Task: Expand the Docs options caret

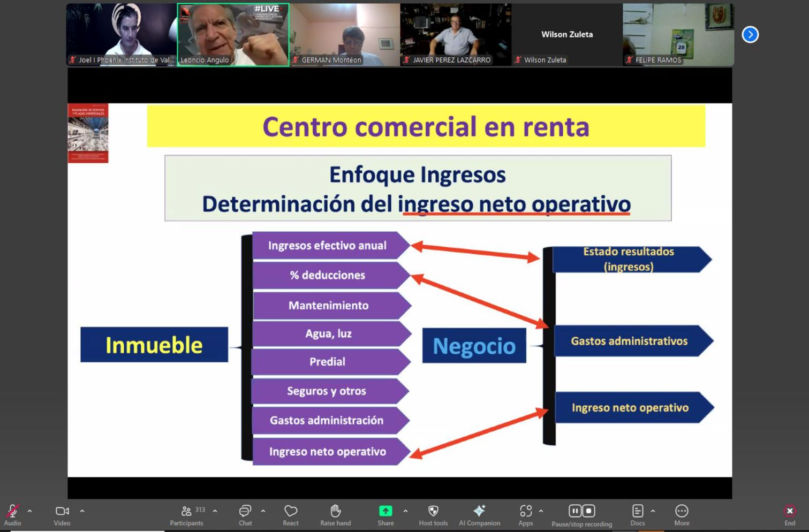Action: 653,511
